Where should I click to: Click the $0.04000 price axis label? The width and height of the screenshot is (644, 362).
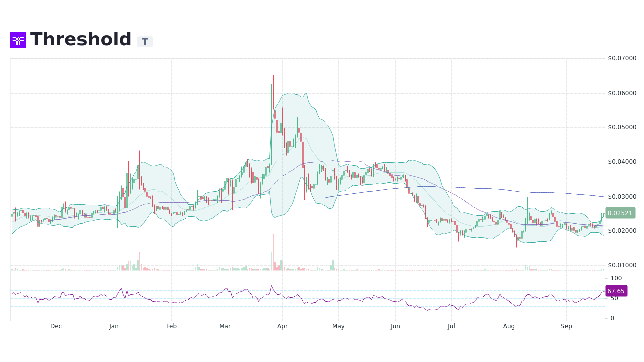tap(622, 162)
